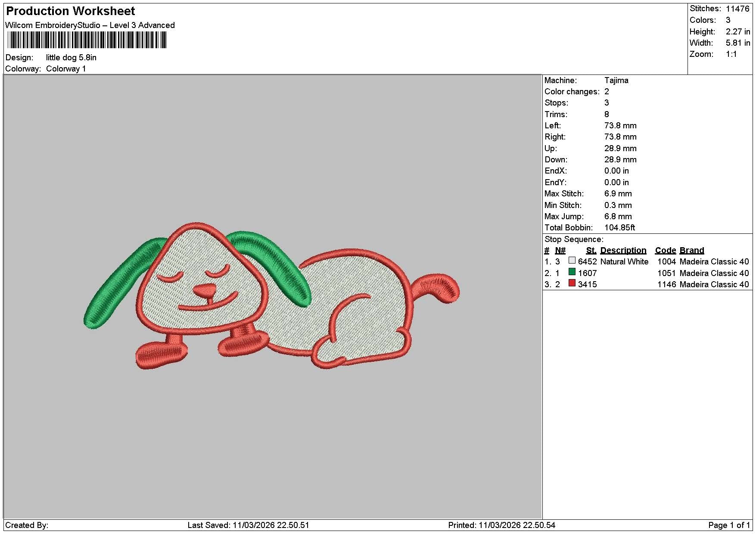
Task: Click the Colors value '3' in header
Action: pyautogui.click(x=728, y=20)
